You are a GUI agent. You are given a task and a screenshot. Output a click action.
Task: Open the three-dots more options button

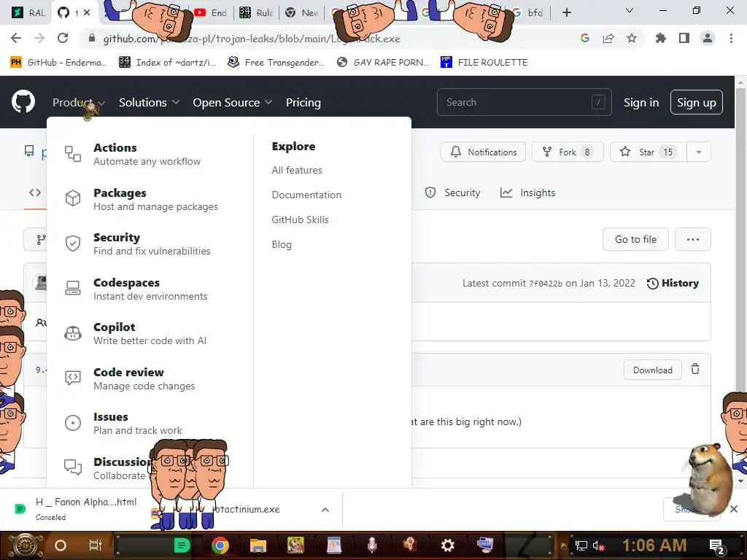[693, 239]
